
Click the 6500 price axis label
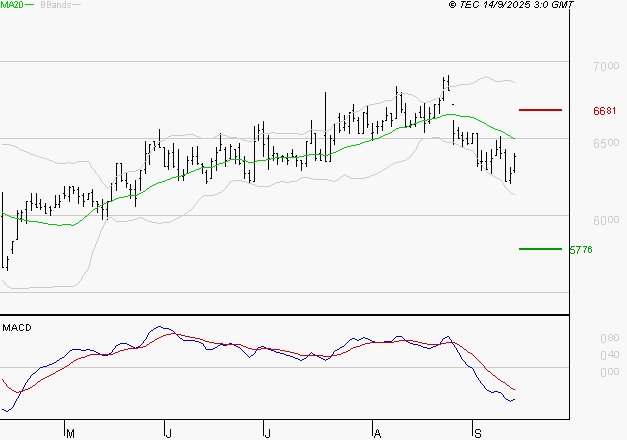point(606,143)
